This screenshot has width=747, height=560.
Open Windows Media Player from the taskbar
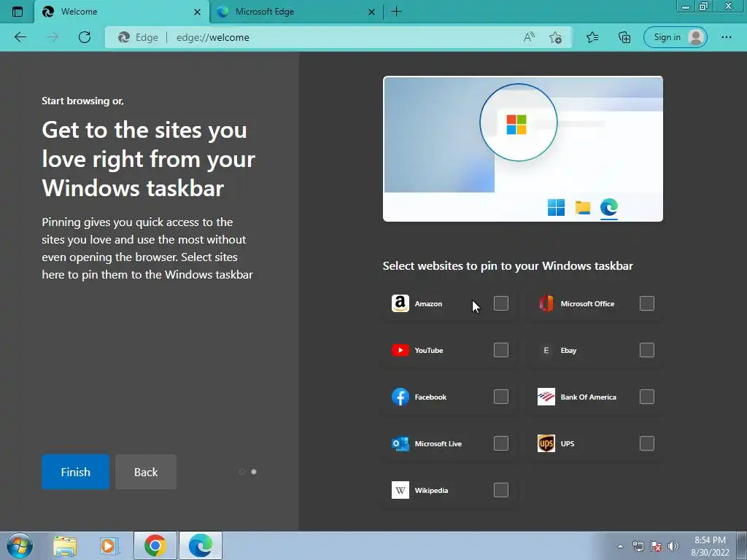pos(109,545)
